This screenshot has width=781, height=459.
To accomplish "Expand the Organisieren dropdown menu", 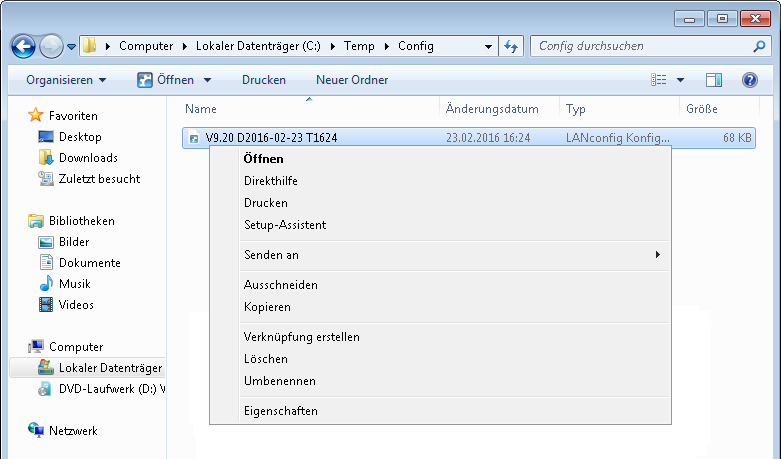I will click(x=66, y=80).
